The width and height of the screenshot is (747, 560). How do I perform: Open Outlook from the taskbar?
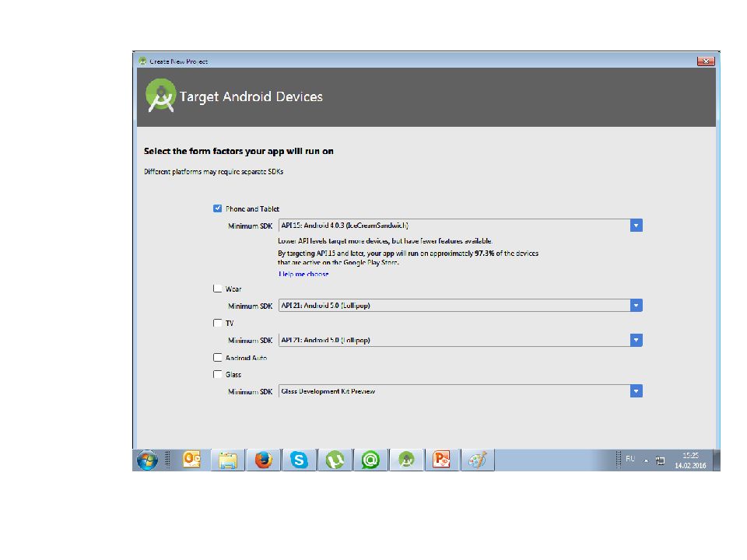point(192,460)
